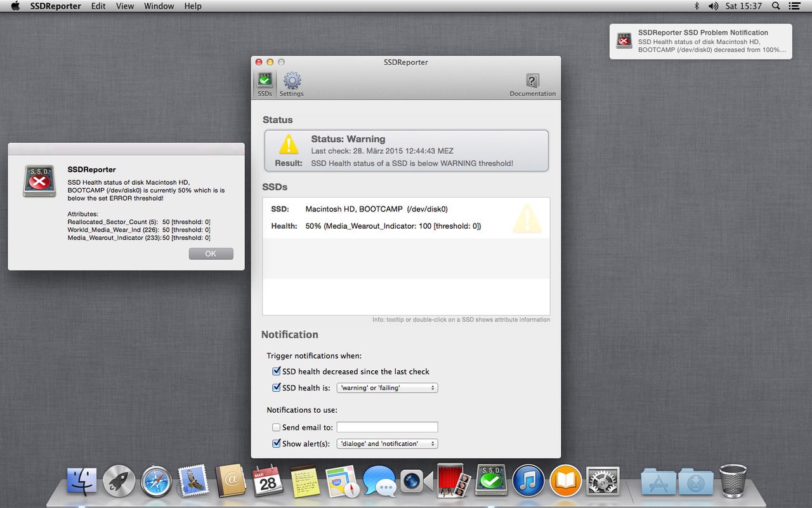Open the Window menu
This screenshot has width=812, height=508.
coord(159,6)
